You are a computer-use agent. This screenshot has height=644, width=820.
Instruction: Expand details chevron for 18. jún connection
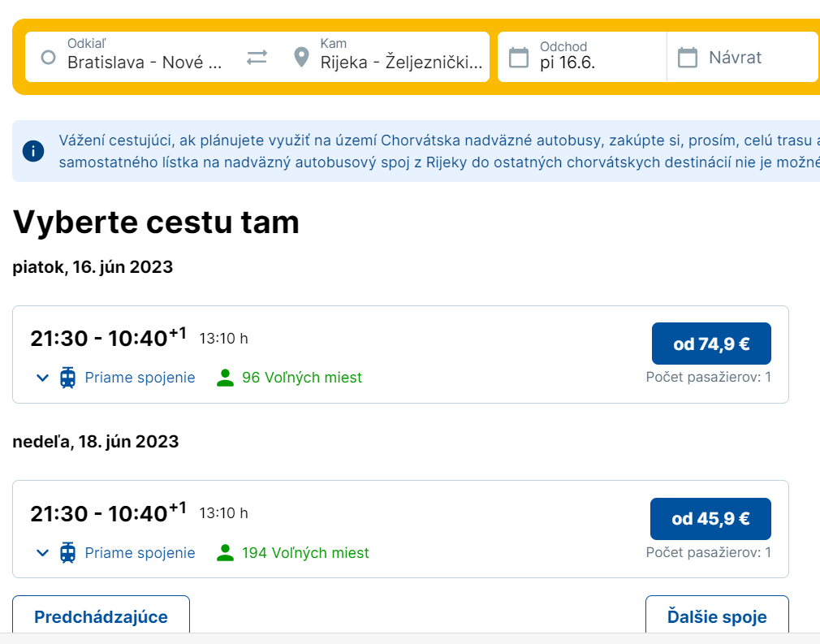pos(43,553)
